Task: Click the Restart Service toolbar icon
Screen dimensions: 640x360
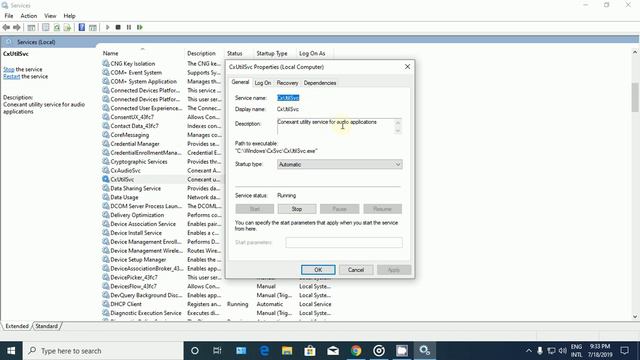Action: coord(140,27)
